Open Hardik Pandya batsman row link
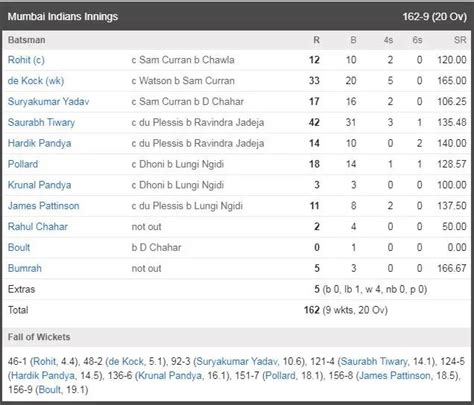This screenshot has height=405, width=474. click(x=39, y=143)
